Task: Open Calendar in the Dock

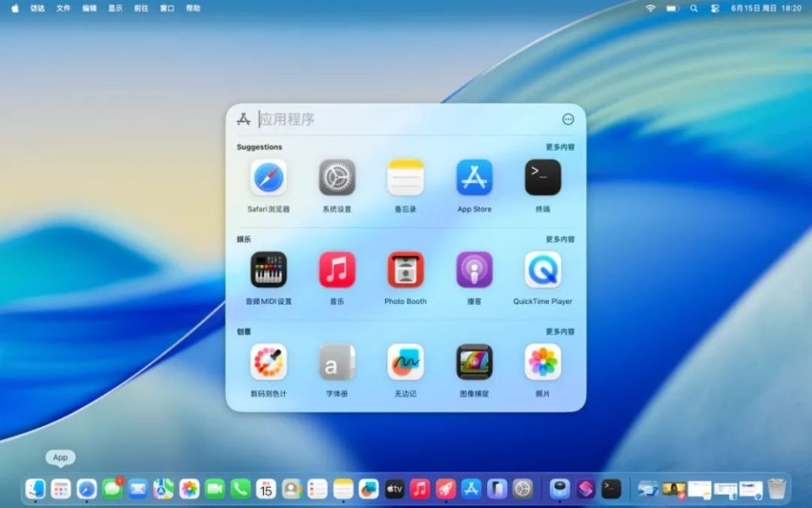Action: [x=266, y=489]
